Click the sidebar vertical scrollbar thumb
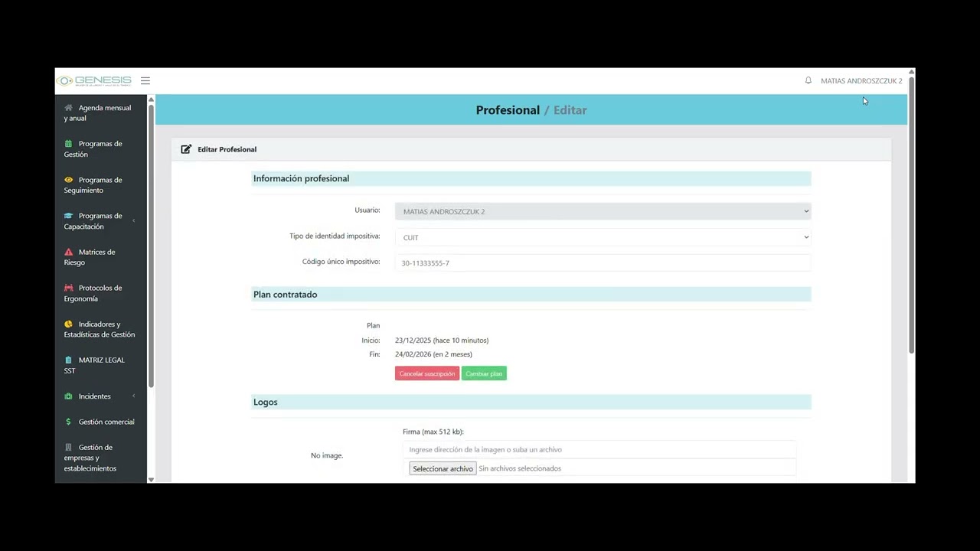The width and height of the screenshot is (980, 551). pyautogui.click(x=151, y=245)
